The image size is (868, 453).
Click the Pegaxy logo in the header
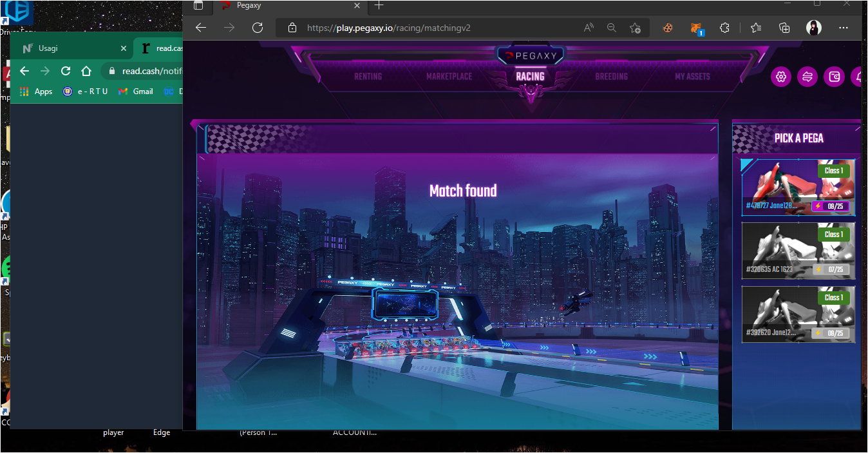click(x=531, y=56)
